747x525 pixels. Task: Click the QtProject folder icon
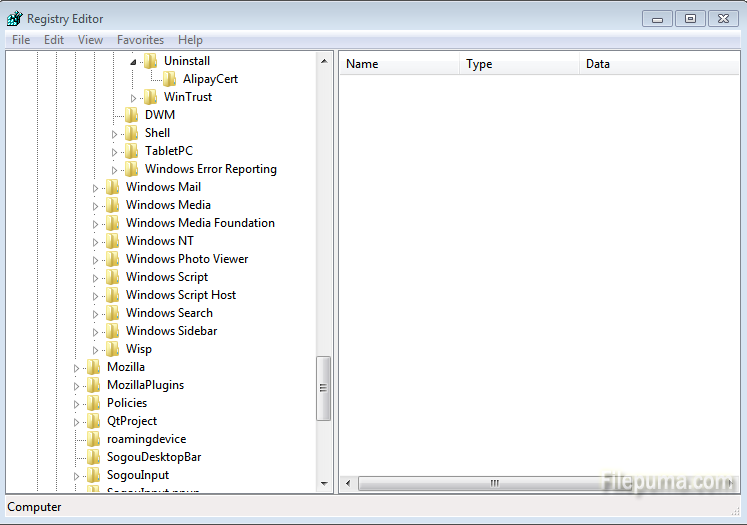(94, 421)
